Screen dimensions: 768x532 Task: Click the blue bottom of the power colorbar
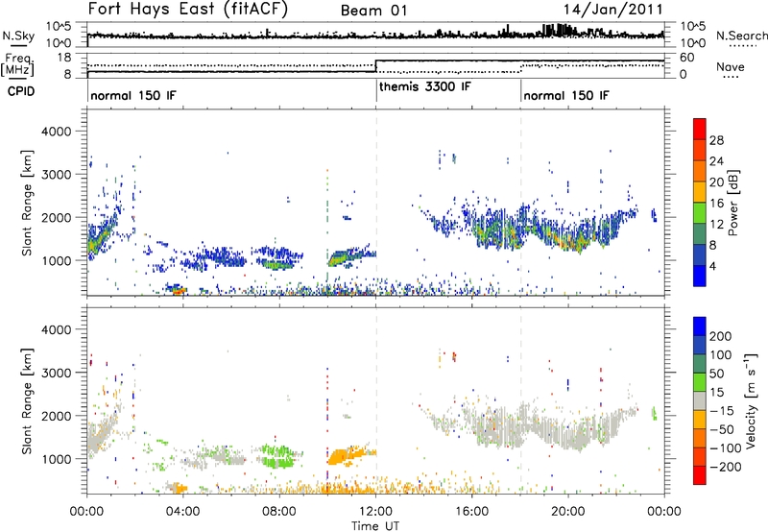point(700,276)
